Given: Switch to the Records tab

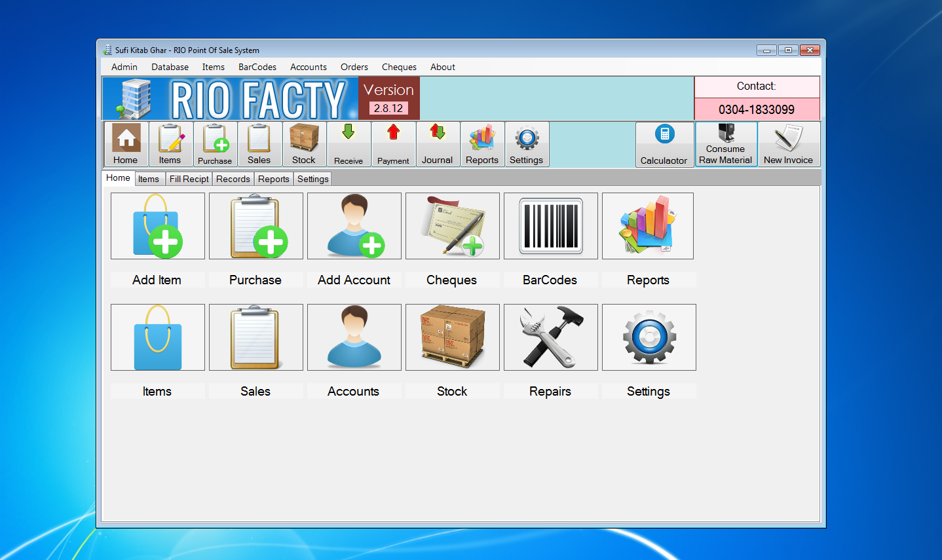Looking at the screenshot, I should click(233, 178).
